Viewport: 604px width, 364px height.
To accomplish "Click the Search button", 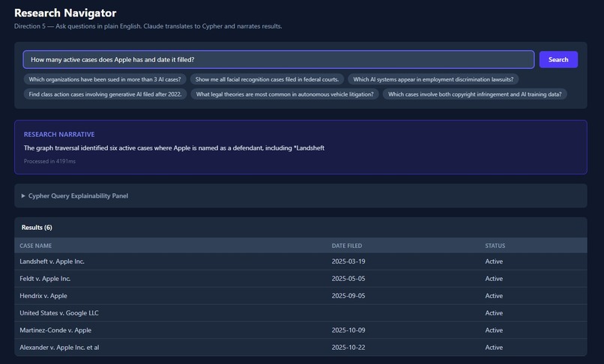I will 558,59.
